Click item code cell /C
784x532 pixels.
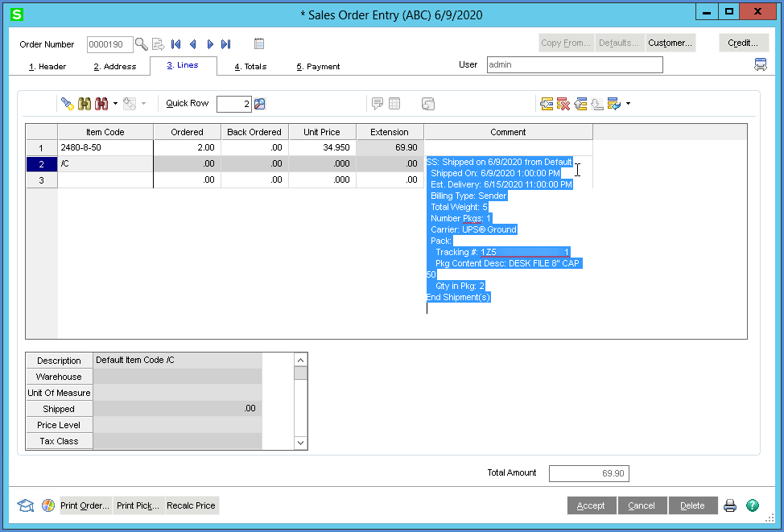105,164
